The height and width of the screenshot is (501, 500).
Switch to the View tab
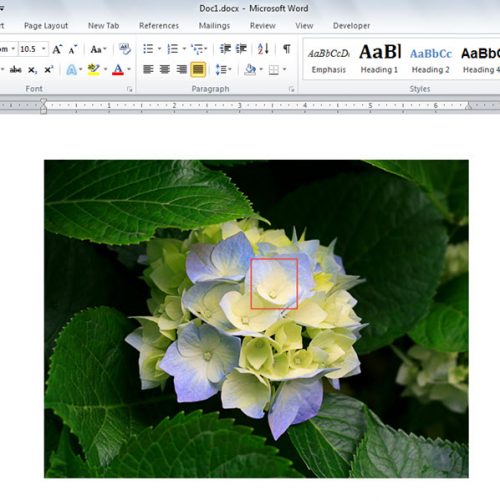point(304,26)
